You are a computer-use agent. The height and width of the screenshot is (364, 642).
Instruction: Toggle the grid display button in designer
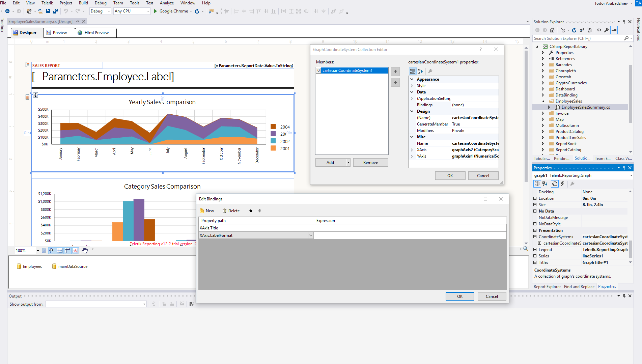pyautogui.click(x=44, y=251)
